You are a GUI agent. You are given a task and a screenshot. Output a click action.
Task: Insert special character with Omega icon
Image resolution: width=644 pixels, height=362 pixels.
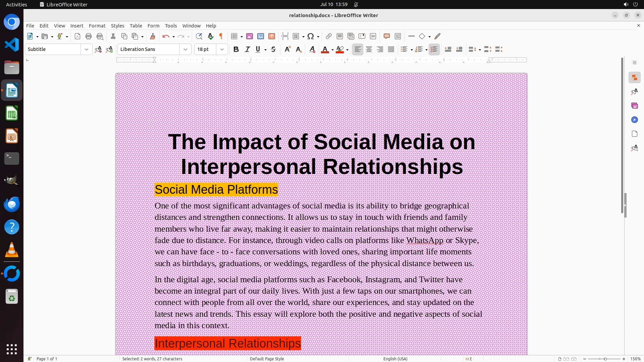point(311,36)
